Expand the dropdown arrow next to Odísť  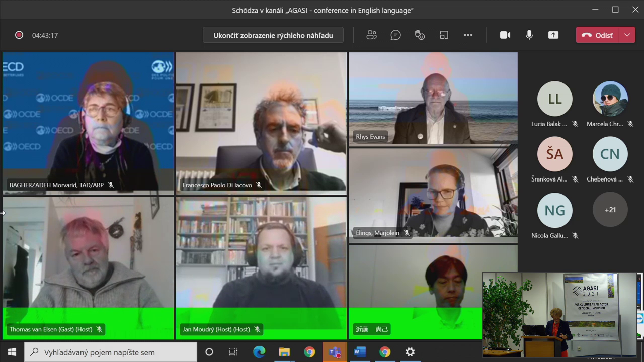click(x=627, y=35)
